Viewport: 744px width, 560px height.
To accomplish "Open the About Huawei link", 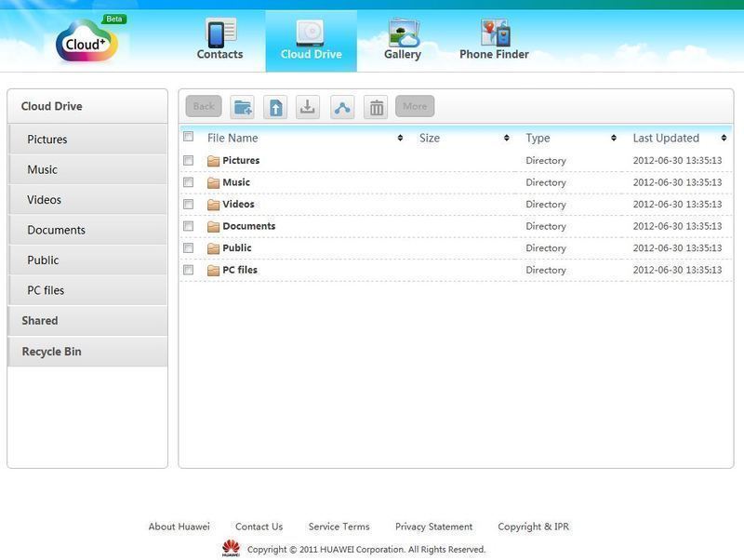I will 179,527.
